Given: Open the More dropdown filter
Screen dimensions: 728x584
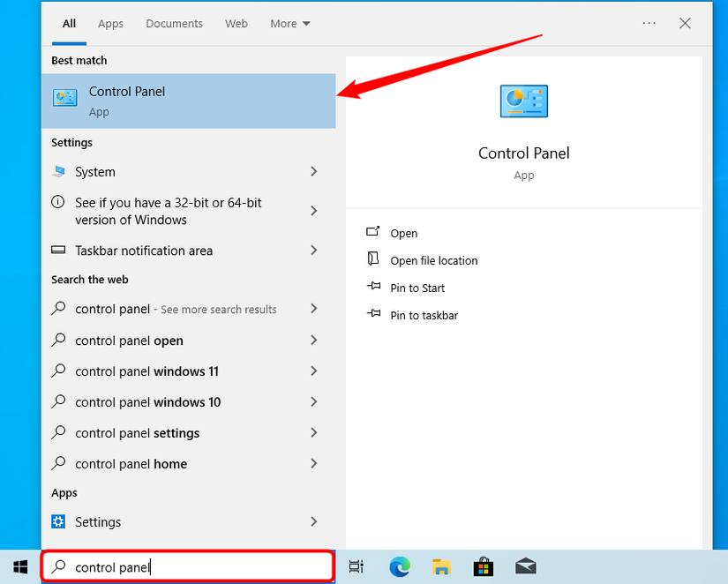Looking at the screenshot, I should (290, 24).
